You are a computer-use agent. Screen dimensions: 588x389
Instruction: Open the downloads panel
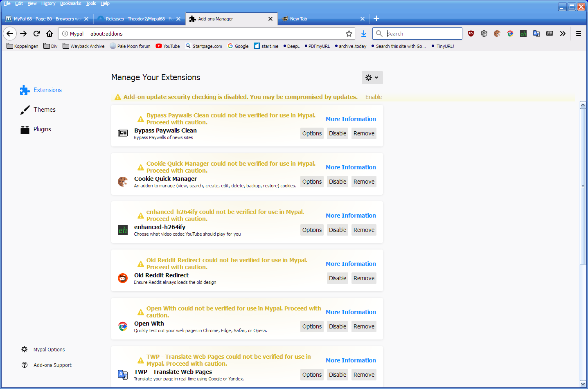click(364, 34)
